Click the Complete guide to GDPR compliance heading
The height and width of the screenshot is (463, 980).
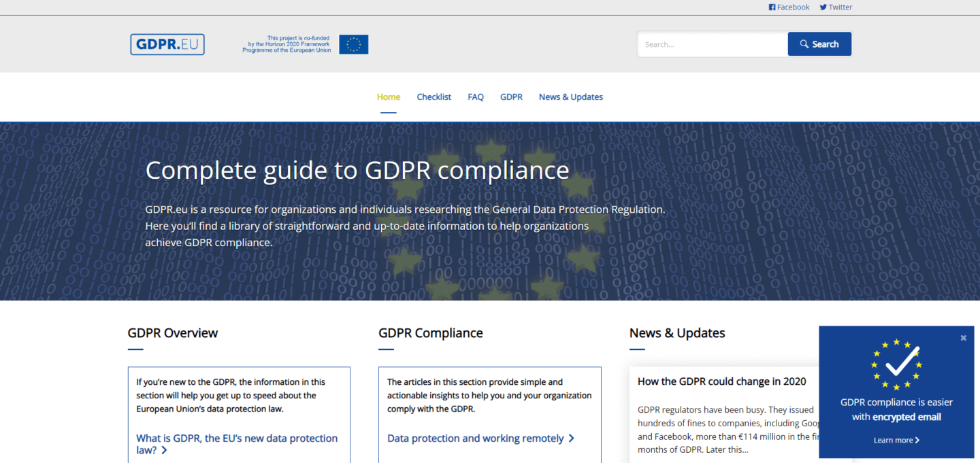point(357,170)
